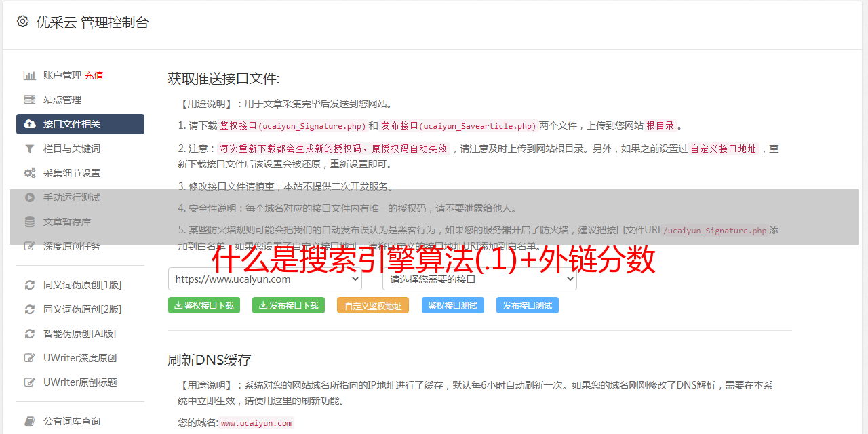868x434 pixels.
Task: Open UWriter深度原创 menu item
Action: [x=80, y=358]
